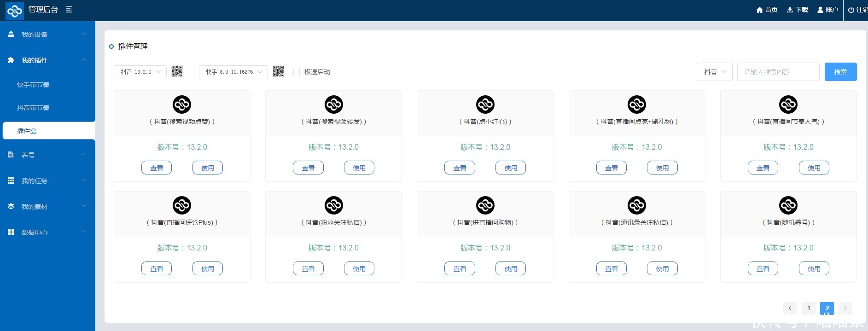Select 插件盒 submenu item

[49, 131]
